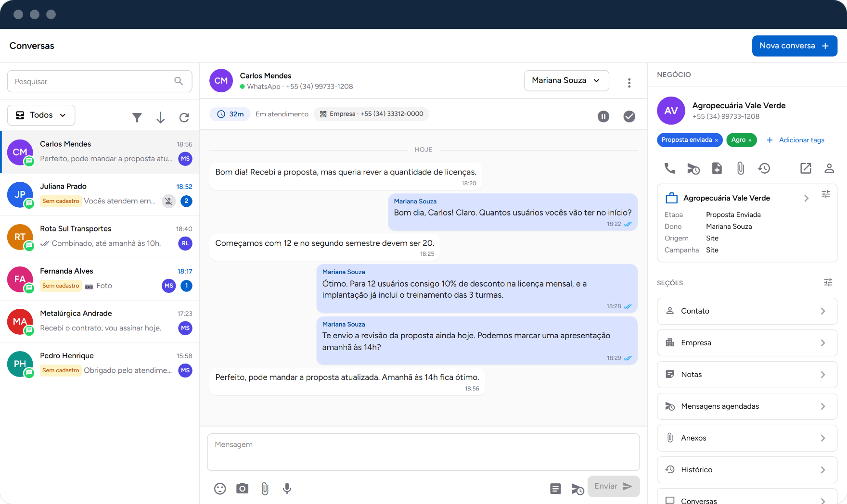
Task: Attach a file with composer paperclip
Action: 265,489
